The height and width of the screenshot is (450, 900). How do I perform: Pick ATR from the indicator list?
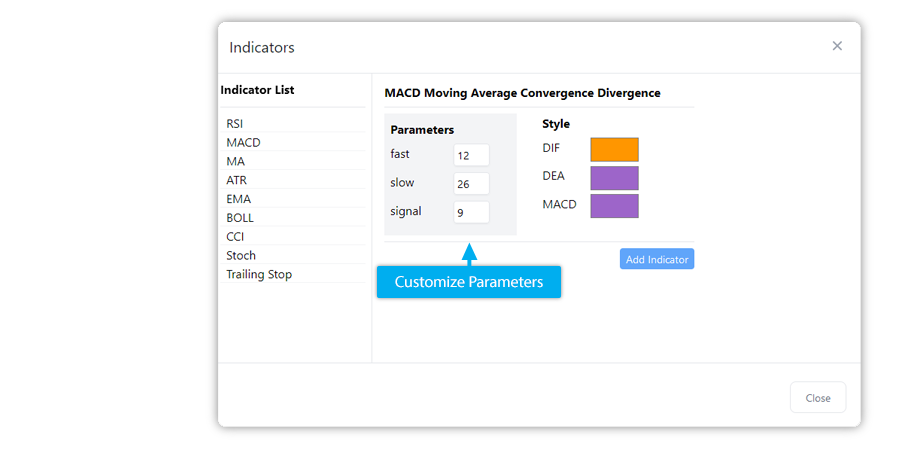coord(237,181)
